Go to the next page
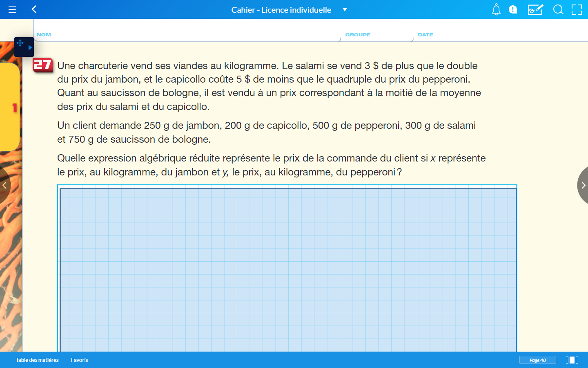The height and width of the screenshot is (368, 588). point(583,185)
